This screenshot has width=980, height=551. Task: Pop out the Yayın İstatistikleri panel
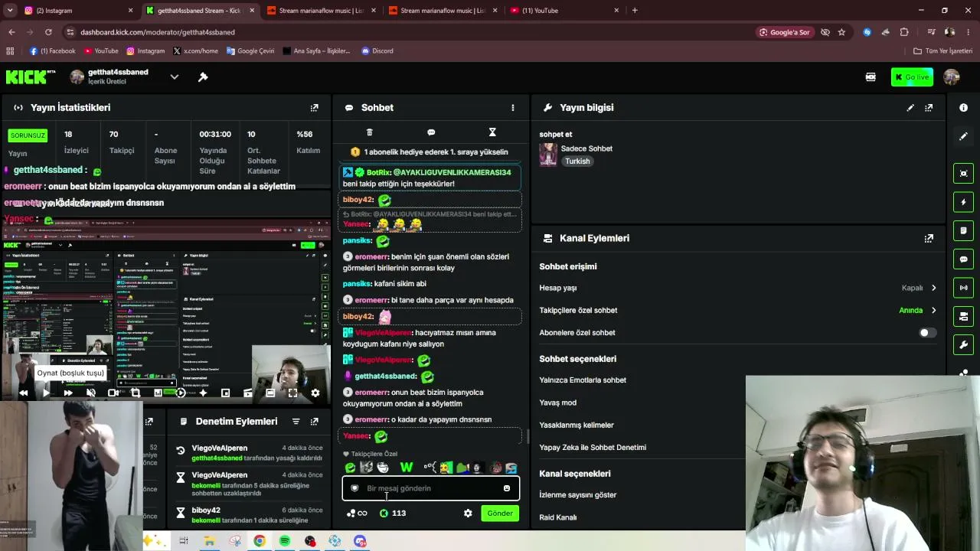[314, 108]
